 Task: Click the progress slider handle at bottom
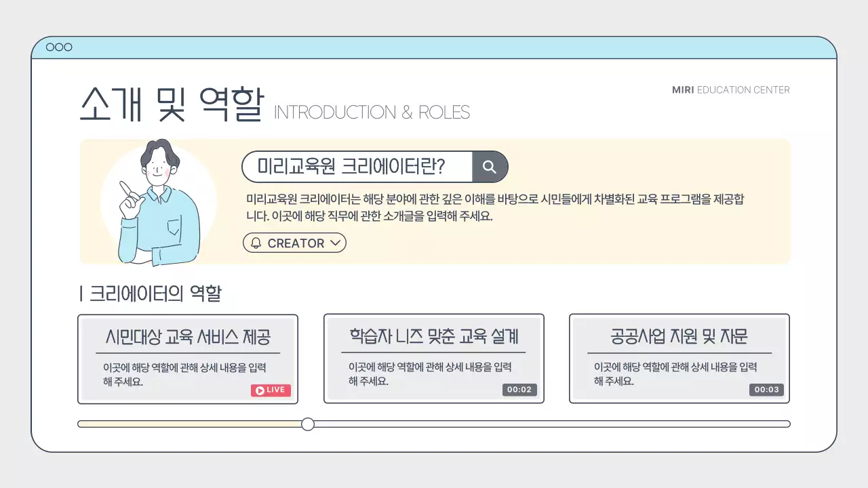308,424
